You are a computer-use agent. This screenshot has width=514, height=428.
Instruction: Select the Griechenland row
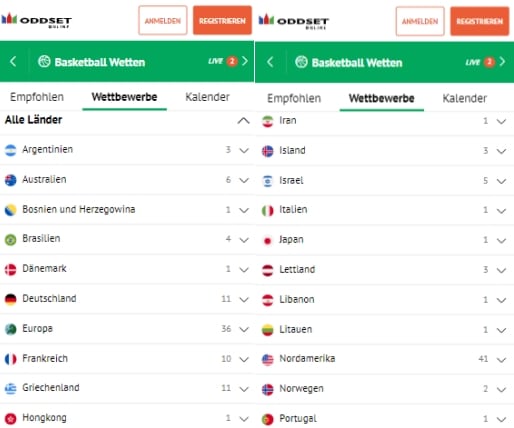coord(127,388)
